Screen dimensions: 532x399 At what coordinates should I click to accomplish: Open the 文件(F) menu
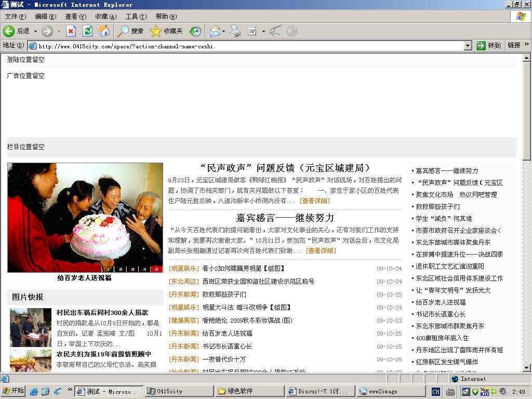click(x=16, y=16)
